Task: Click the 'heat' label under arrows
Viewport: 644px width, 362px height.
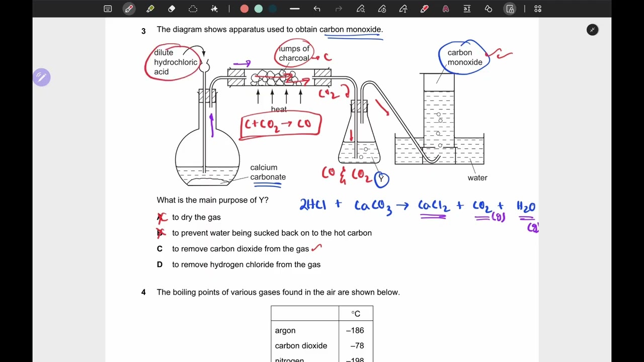Action: click(x=279, y=109)
